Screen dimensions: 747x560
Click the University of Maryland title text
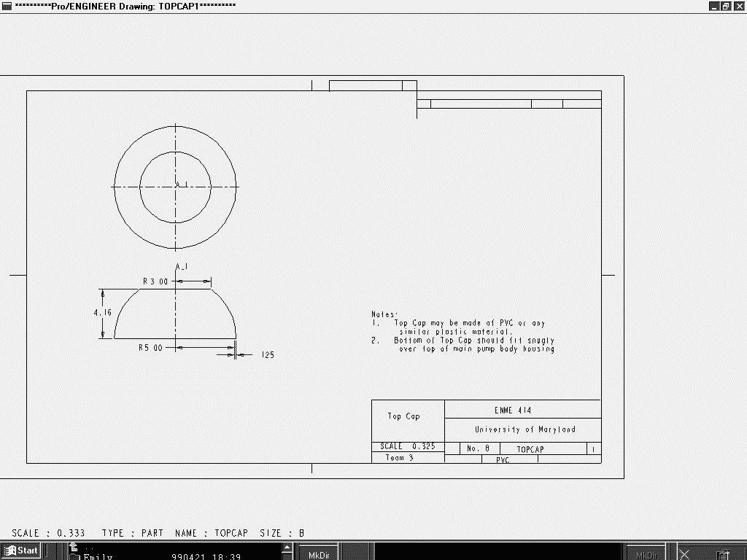[x=525, y=429]
